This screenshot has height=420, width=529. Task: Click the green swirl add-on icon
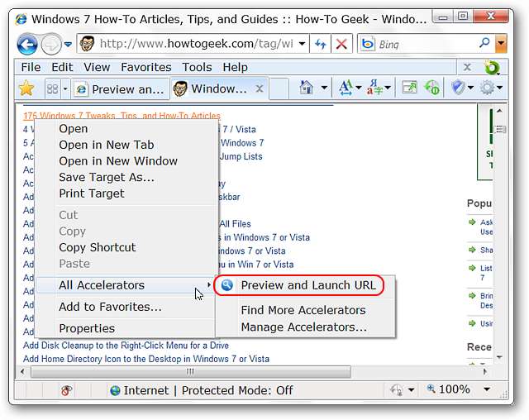492,68
